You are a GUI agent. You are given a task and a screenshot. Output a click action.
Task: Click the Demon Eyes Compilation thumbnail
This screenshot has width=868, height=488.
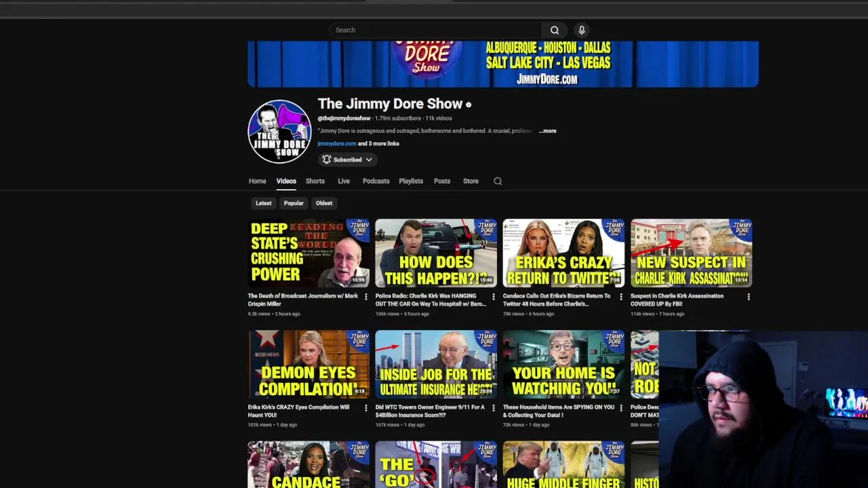pyautogui.click(x=309, y=364)
